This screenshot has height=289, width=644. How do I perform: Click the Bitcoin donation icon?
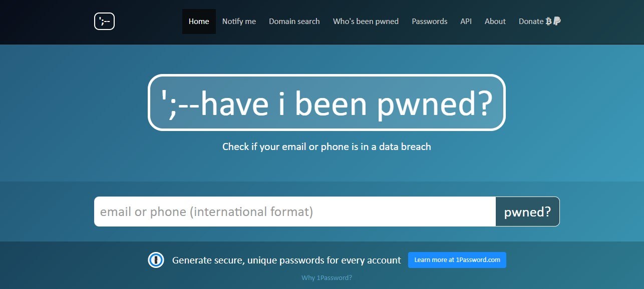point(549,21)
